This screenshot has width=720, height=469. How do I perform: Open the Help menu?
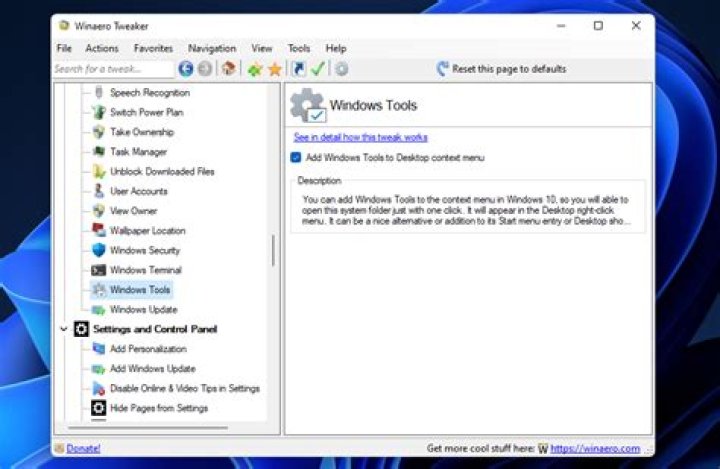(x=336, y=48)
